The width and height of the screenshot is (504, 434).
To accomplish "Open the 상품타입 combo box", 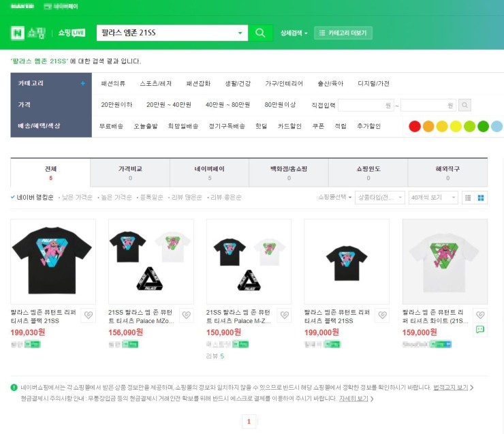I will click(379, 198).
